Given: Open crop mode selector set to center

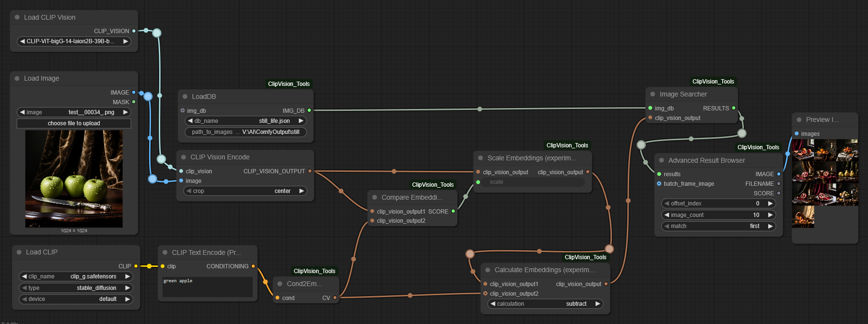Looking at the screenshot, I should click(x=246, y=191).
